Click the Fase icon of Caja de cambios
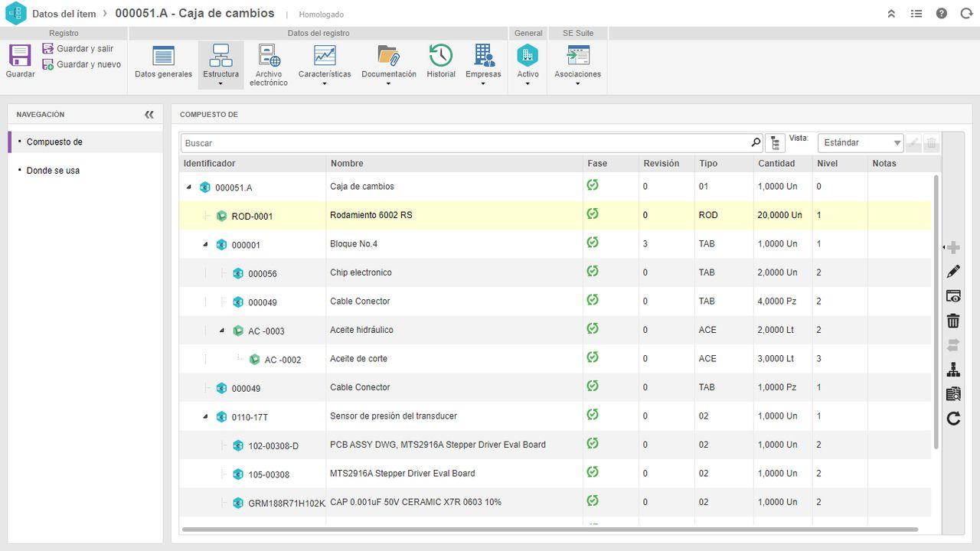Screen dimensions: 980x551 pyautogui.click(x=593, y=185)
